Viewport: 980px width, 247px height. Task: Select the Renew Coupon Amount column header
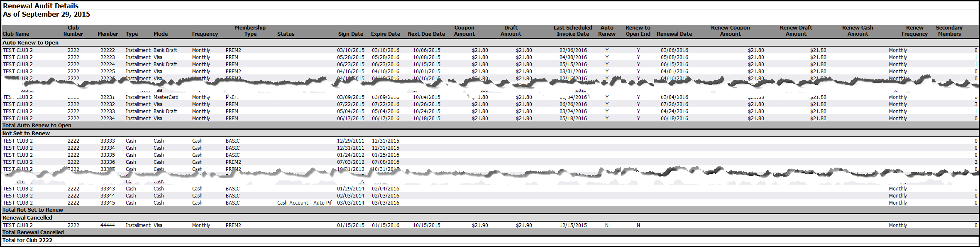(730, 31)
